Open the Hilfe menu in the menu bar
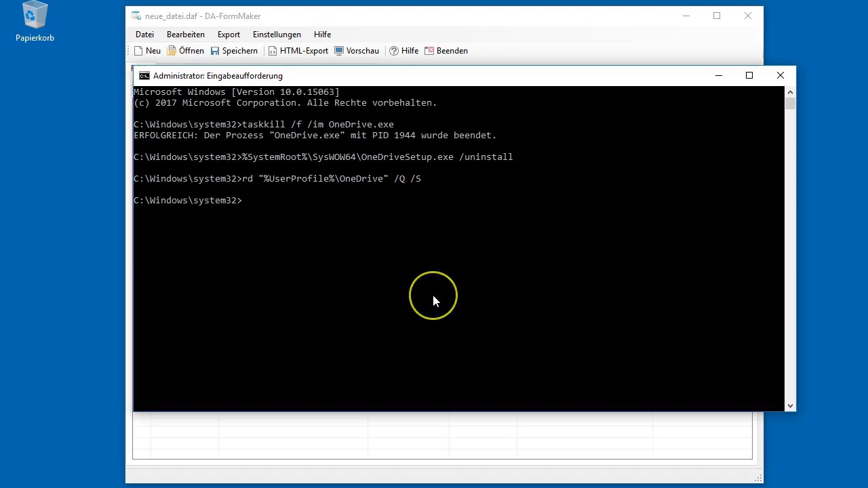The height and width of the screenshot is (488, 868). pyautogui.click(x=322, y=35)
